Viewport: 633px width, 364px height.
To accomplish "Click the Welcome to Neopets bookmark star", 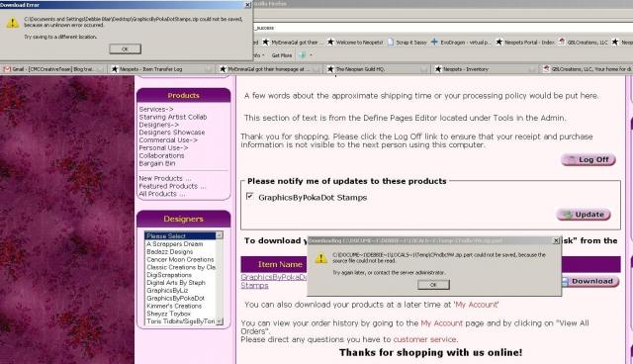I will (x=330, y=42).
